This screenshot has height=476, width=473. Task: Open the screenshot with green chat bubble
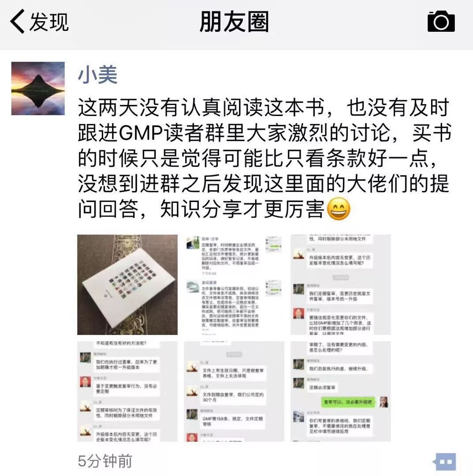341,391
